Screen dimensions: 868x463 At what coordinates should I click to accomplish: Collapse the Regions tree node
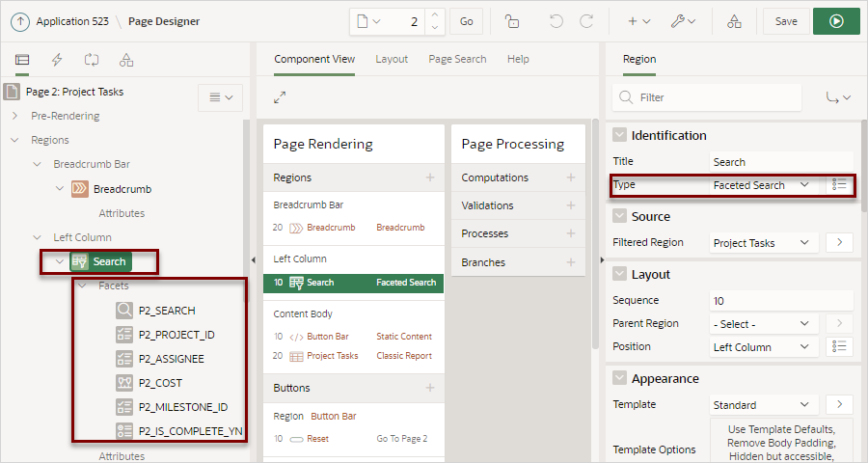14,140
